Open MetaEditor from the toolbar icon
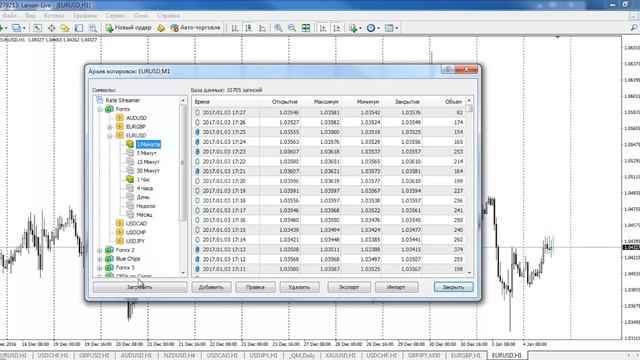Viewport: 640px width, 360px height. coord(161,28)
